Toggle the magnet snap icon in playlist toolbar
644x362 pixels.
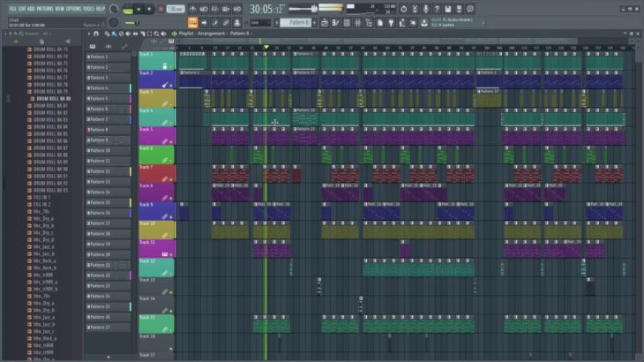coord(96,34)
